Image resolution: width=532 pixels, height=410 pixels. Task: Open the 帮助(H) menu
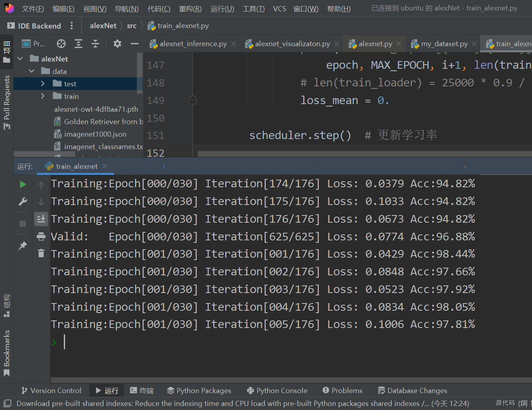click(338, 8)
